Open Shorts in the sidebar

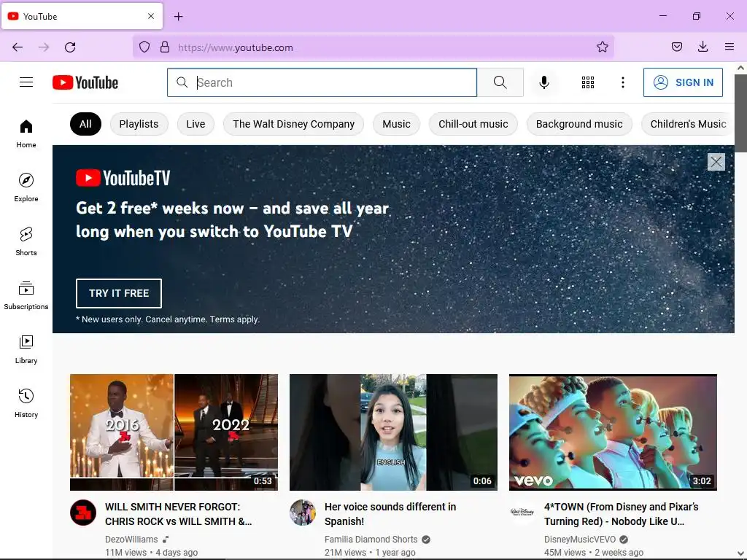(x=26, y=241)
